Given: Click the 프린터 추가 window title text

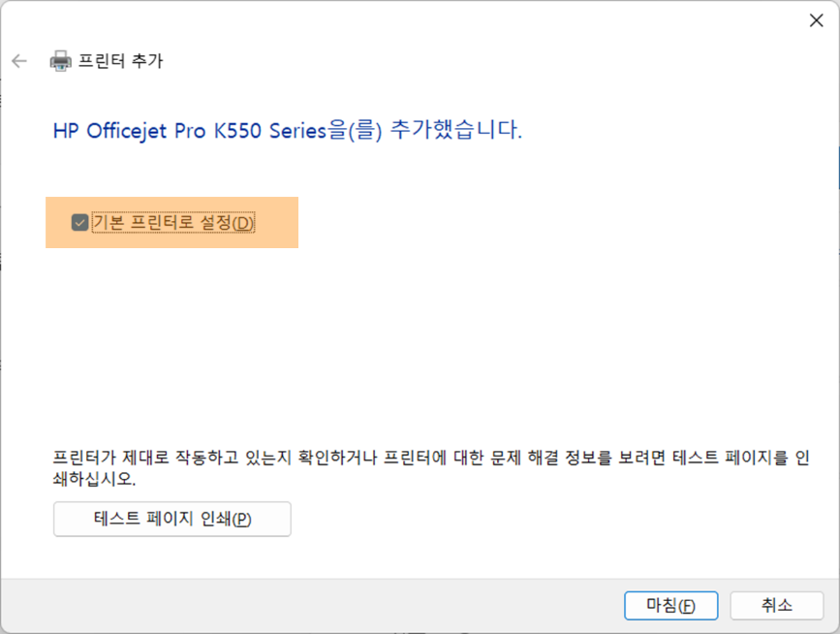Looking at the screenshot, I should (x=120, y=61).
